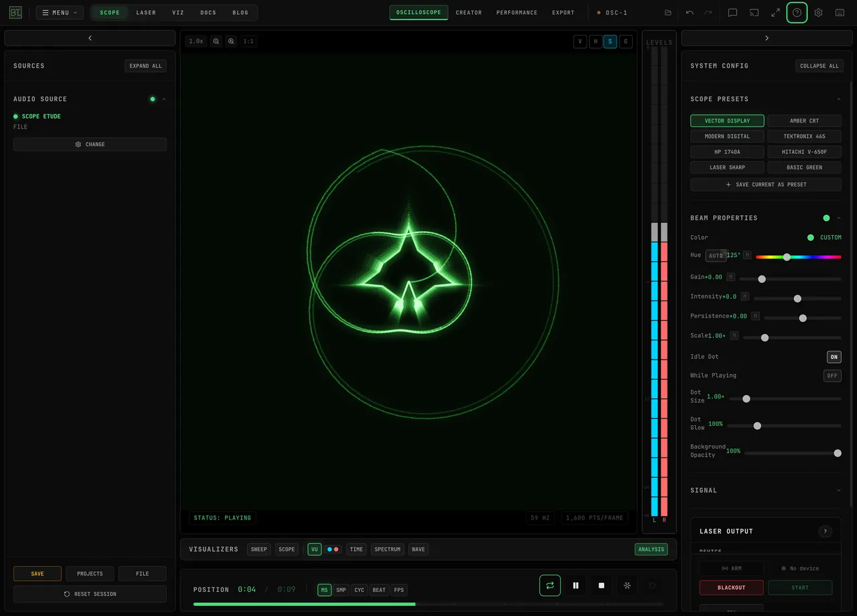Open the comments chat bubble icon

point(732,13)
